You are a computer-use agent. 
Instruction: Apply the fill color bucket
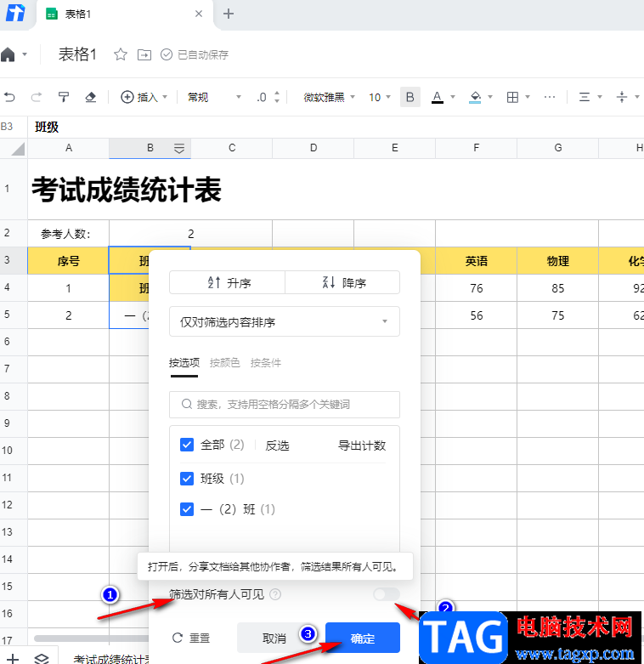(x=475, y=98)
